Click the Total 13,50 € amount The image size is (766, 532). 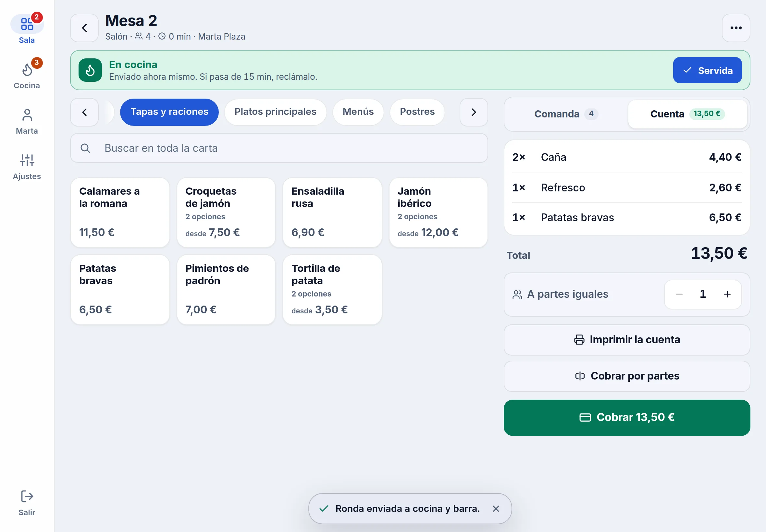coord(719,253)
